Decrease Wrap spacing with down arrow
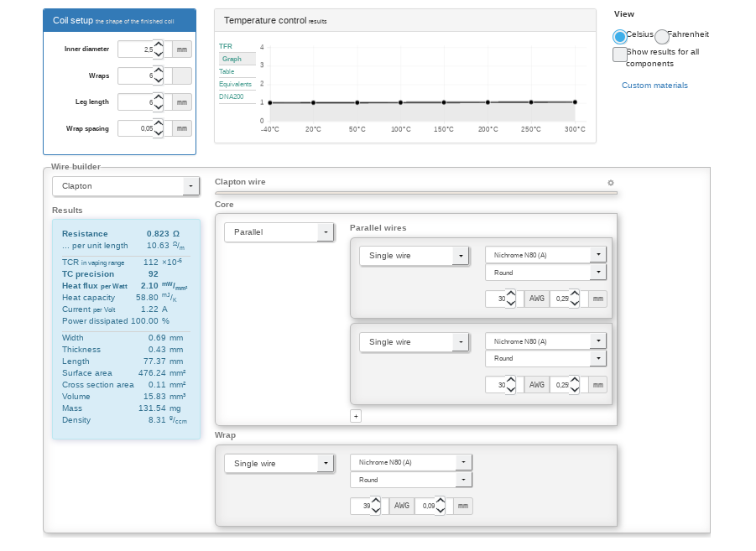 159,133
